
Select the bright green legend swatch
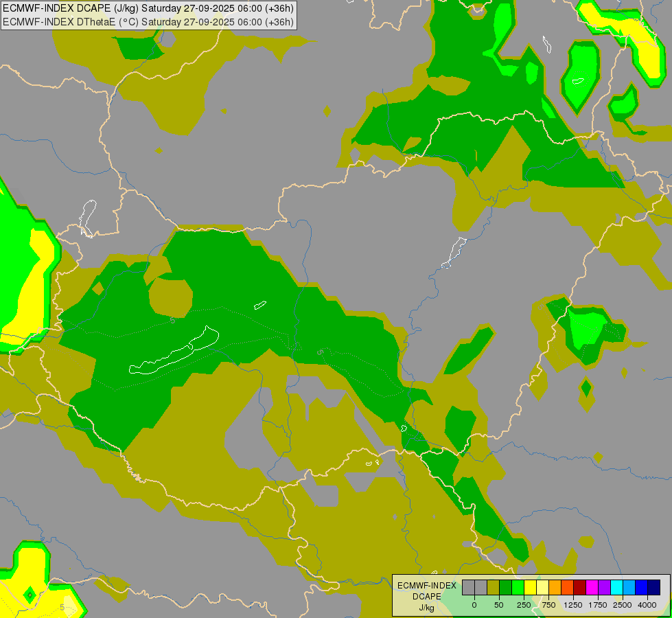pos(518,588)
